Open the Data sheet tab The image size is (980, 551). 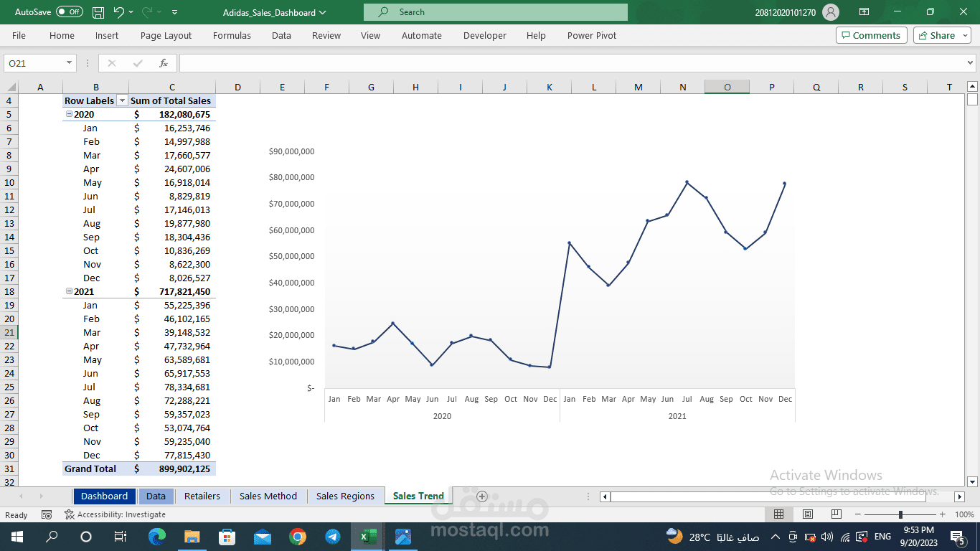click(156, 496)
